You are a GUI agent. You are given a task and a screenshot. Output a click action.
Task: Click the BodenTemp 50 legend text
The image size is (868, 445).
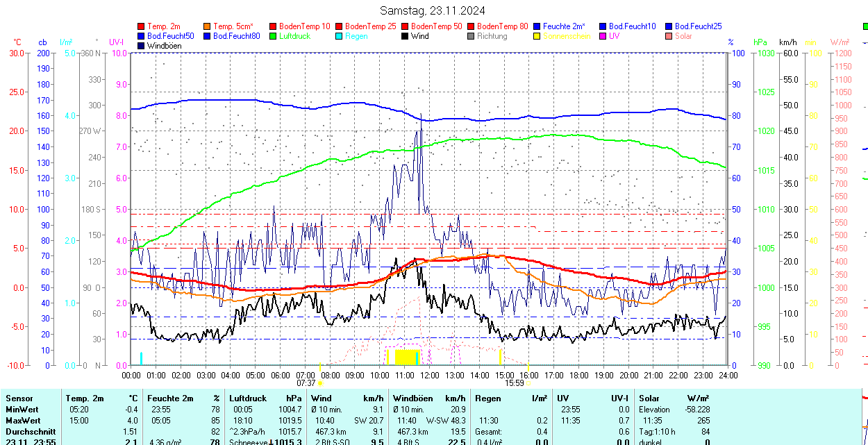436,26
